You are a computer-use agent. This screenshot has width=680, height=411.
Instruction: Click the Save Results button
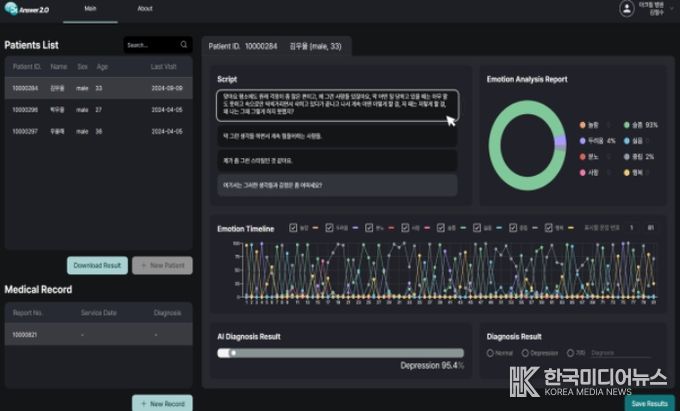(x=649, y=403)
